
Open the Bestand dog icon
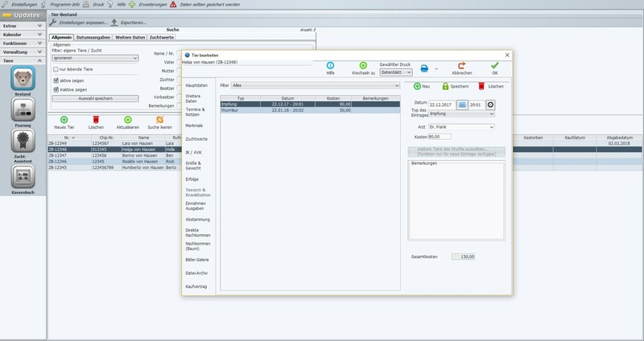pos(23,78)
